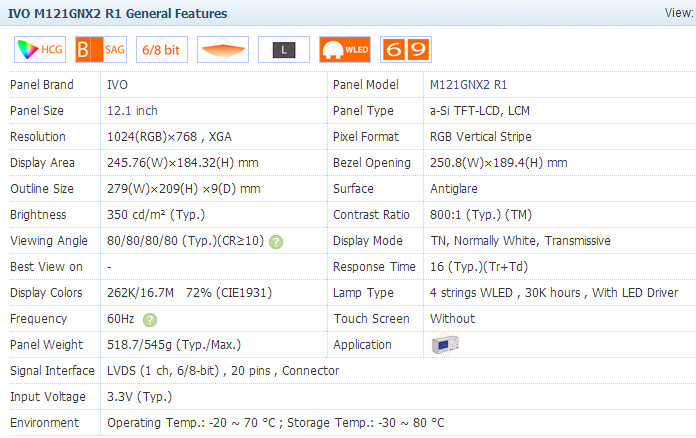Click the orange 69 feature icon
Viewport: 696px width, 438px height.
coord(406,49)
